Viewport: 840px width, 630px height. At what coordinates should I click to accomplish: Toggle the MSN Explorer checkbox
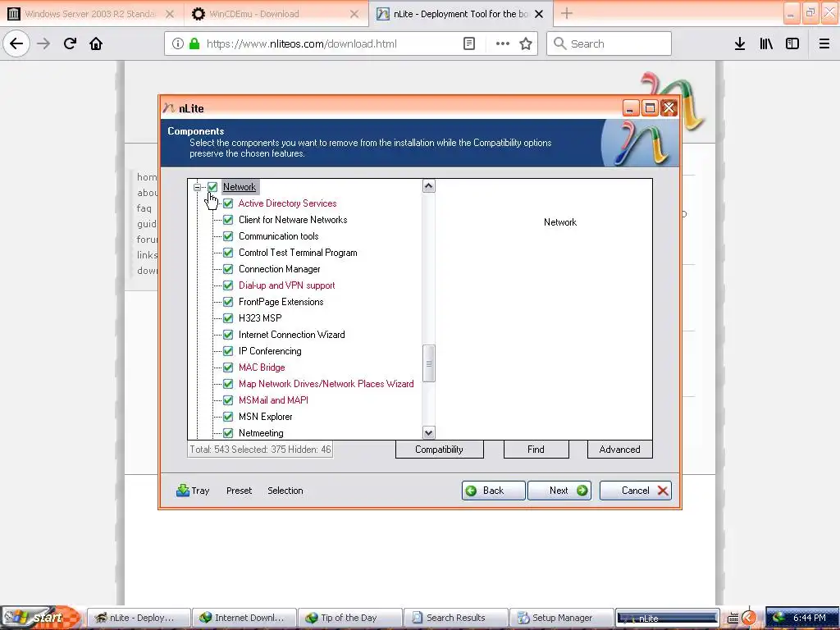(x=228, y=417)
